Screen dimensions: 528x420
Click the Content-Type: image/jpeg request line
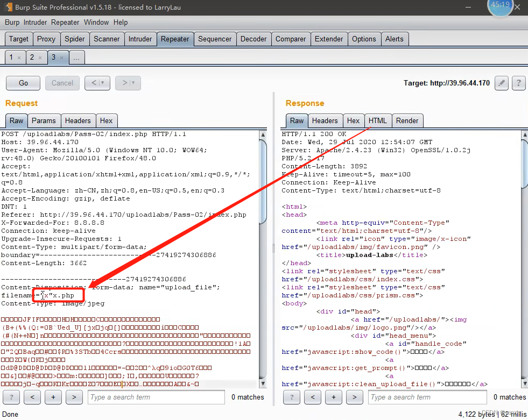point(53,303)
